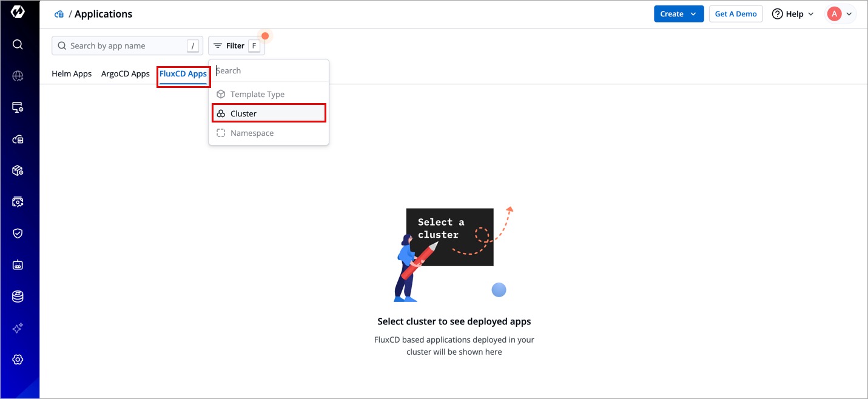This screenshot has height=399, width=868.
Task: Open the shield security sidebar icon
Action: point(18,233)
